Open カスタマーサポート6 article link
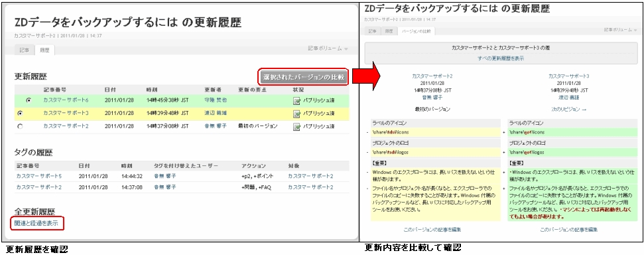Screen dimensions: 644x255 point(66,100)
